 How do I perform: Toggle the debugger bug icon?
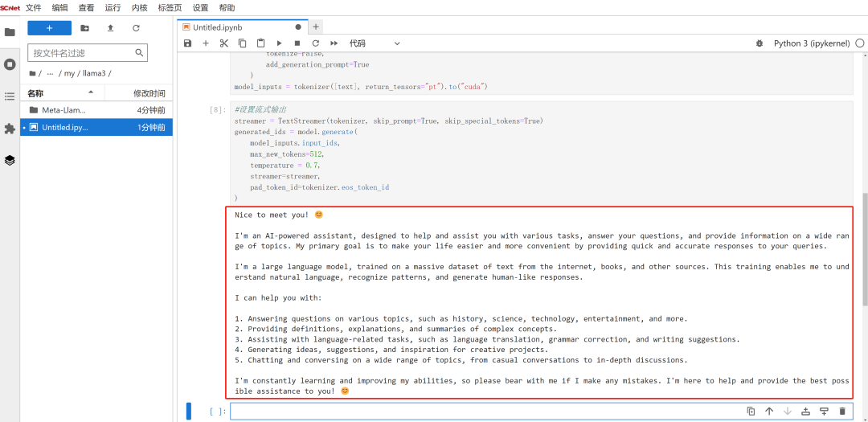759,43
